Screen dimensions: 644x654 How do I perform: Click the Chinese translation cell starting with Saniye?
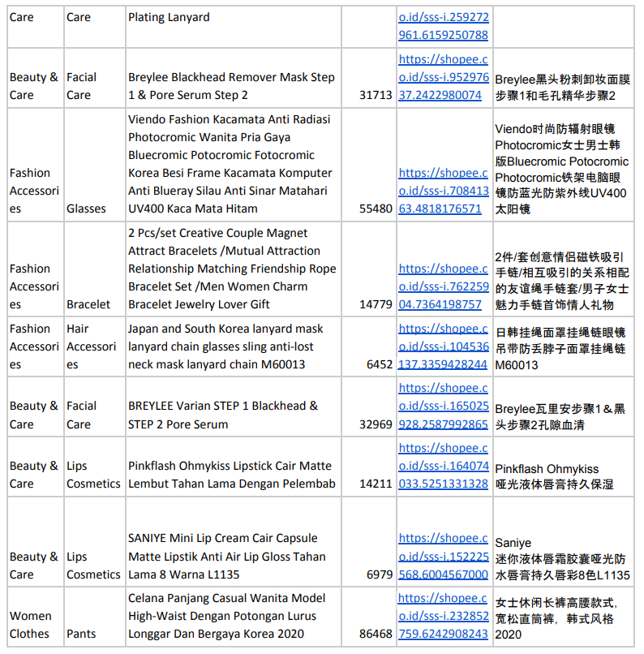[562, 559]
